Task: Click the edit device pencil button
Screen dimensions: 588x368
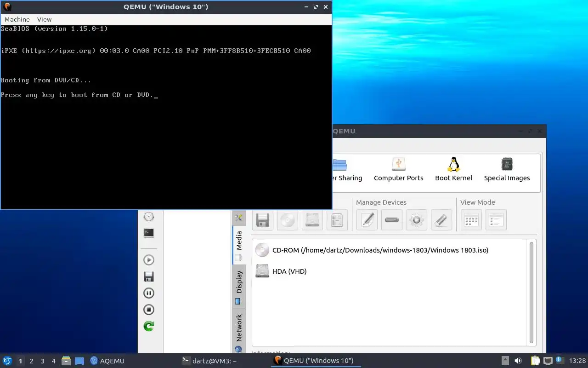Action: (x=367, y=220)
